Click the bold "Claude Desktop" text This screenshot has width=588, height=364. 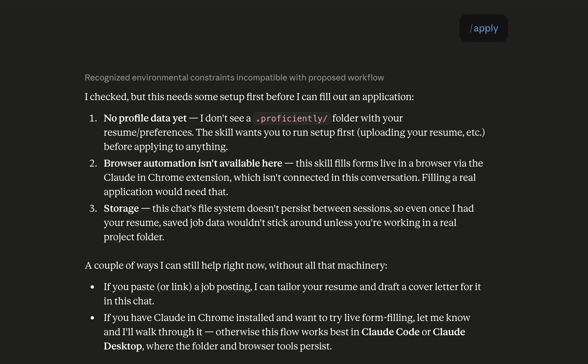point(284,339)
